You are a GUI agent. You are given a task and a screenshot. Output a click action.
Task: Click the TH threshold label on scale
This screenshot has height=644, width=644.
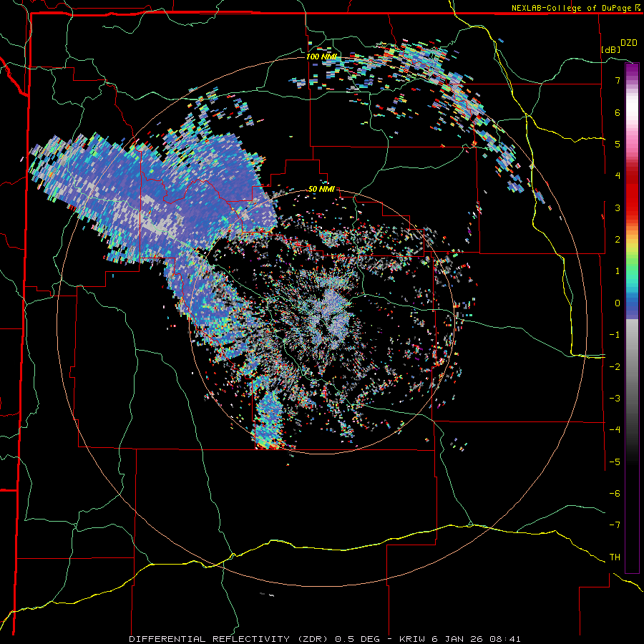[x=615, y=557]
